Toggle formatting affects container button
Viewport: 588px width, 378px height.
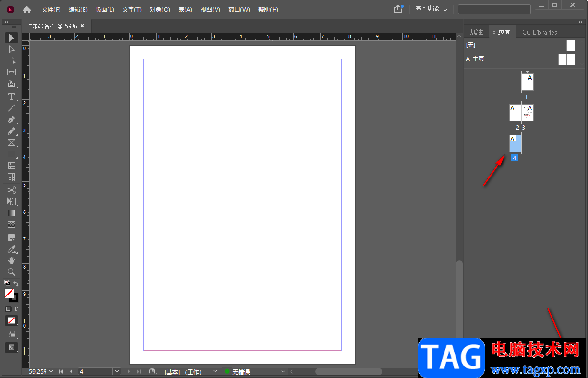point(8,309)
